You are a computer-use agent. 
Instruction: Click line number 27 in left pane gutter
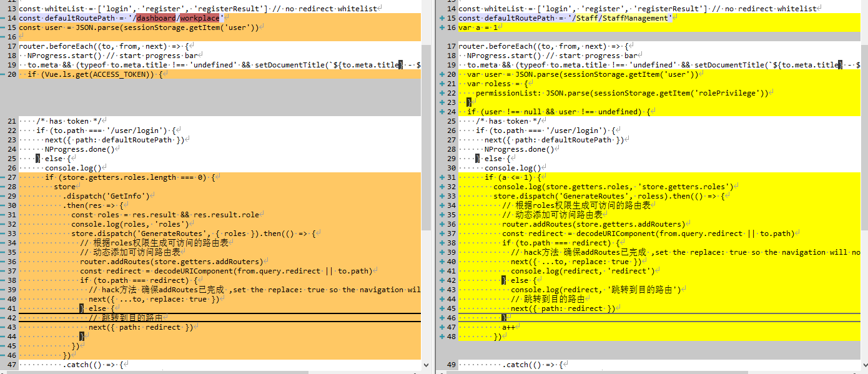[x=11, y=177]
